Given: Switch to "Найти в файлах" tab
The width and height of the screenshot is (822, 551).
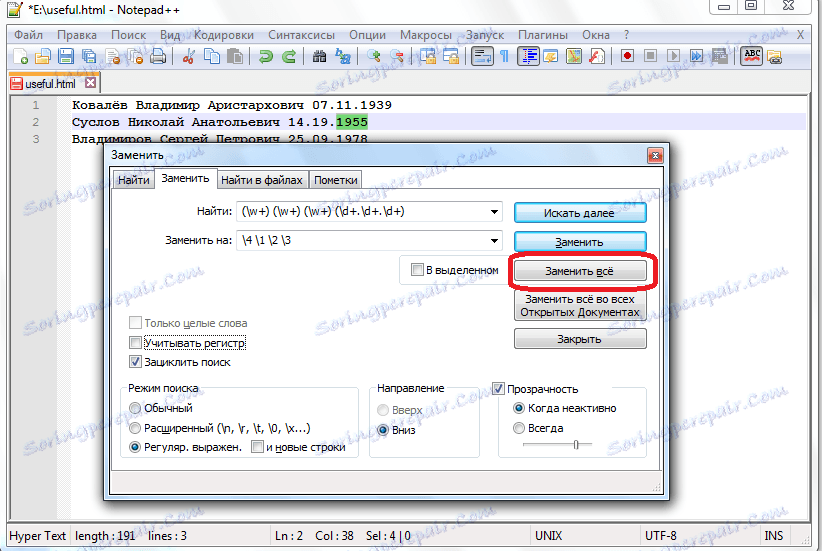Looking at the screenshot, I should pyautogui.click(x=262, y=180).
